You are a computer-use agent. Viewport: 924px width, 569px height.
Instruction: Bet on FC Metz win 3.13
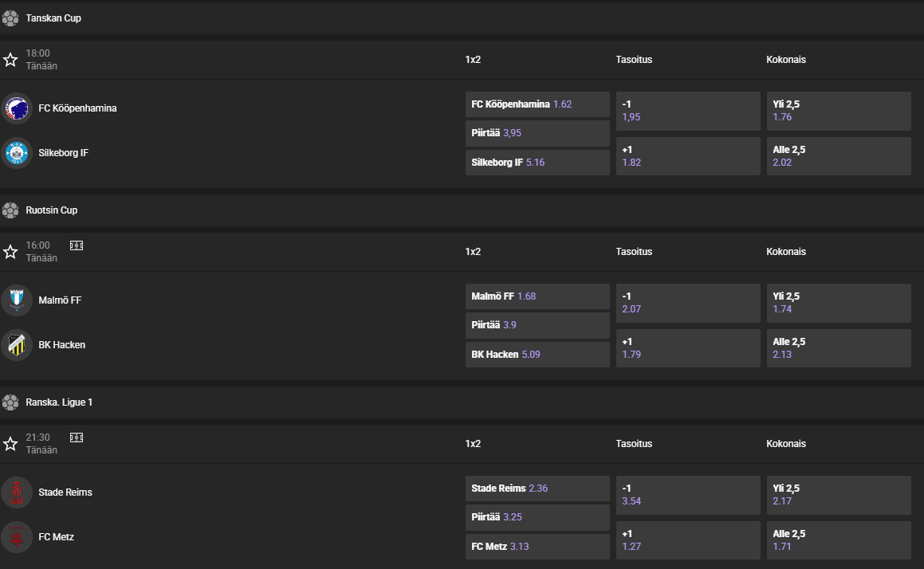(x=537, y=547)
